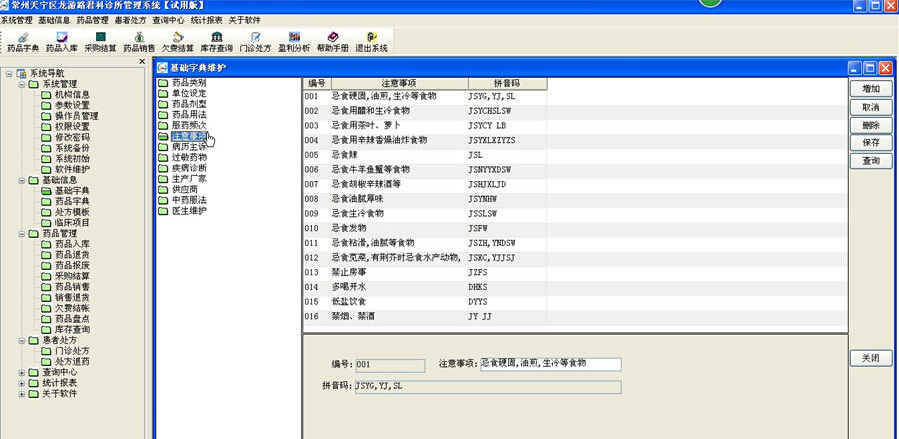Open the 药品管理 menu
This screenshot has height=439, width=899.
pos(92,20)
